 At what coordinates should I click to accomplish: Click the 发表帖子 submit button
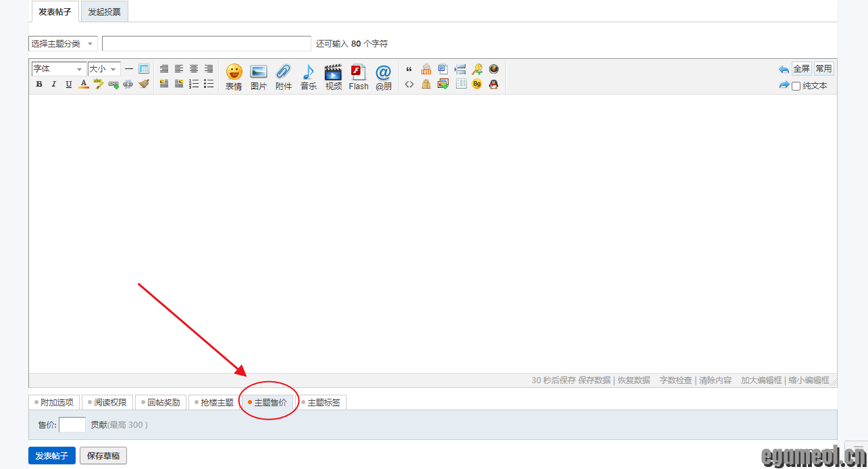point(52,456)
